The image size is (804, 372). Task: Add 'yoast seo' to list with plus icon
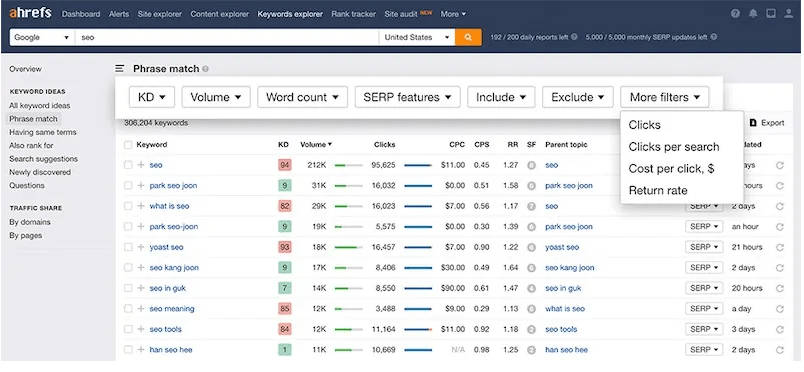click(x=140, y=247)
